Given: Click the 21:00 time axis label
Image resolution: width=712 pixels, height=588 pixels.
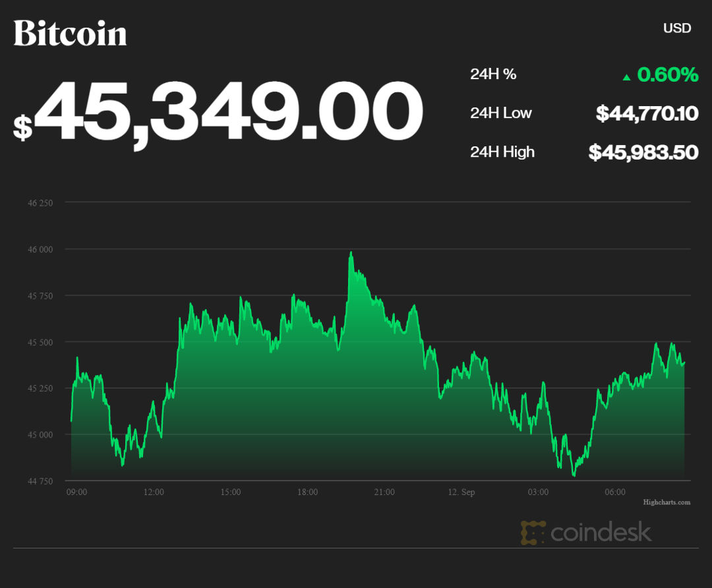Looking at the screenshot, I should coord(384,492).
